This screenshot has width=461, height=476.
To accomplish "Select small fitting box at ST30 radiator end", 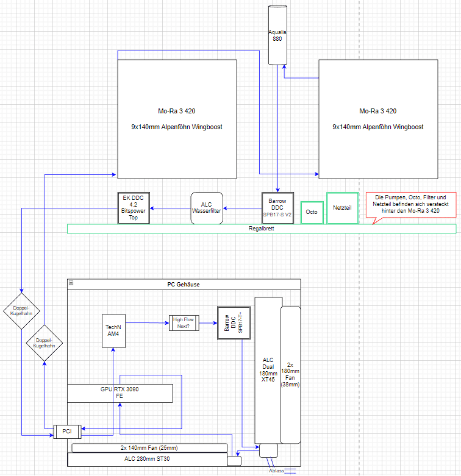I will tap(234, 461).
